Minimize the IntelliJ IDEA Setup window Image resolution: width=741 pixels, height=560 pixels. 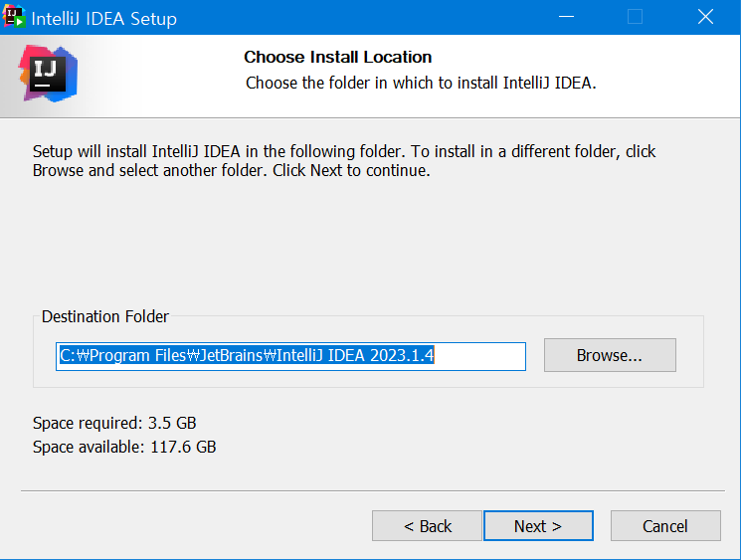tap(566, 17)
